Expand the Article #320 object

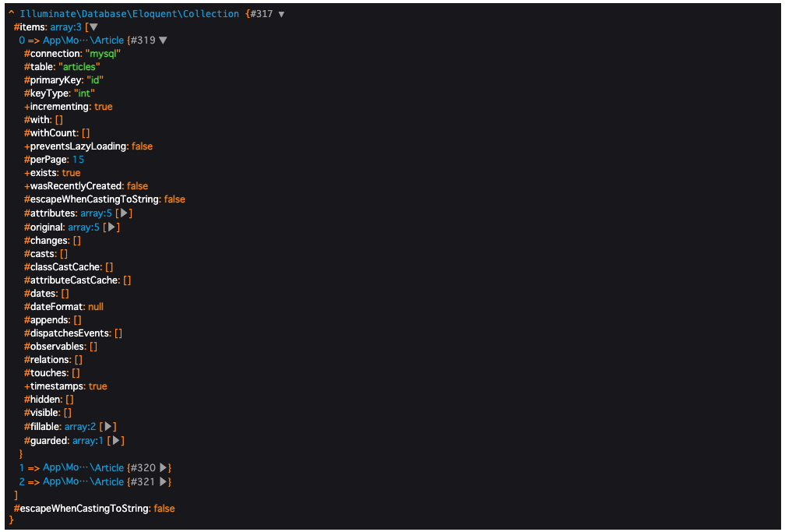tap(164, 467)
